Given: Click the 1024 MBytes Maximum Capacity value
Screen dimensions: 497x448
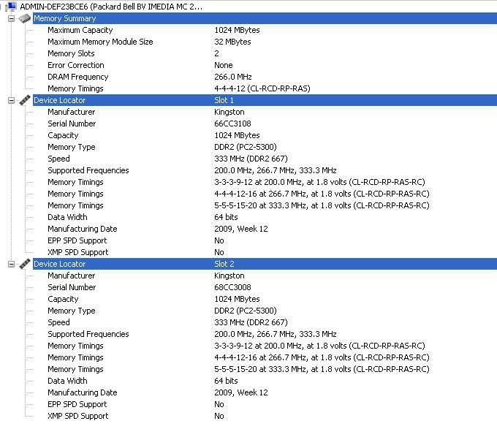Looking at the screenshot, I should (237, 30).
